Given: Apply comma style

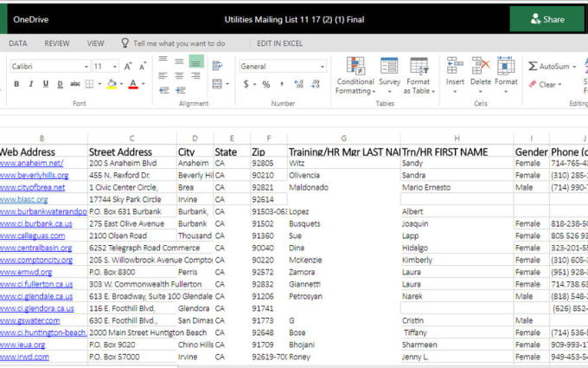Looking at the screenshot, I should tap(282, 84).
